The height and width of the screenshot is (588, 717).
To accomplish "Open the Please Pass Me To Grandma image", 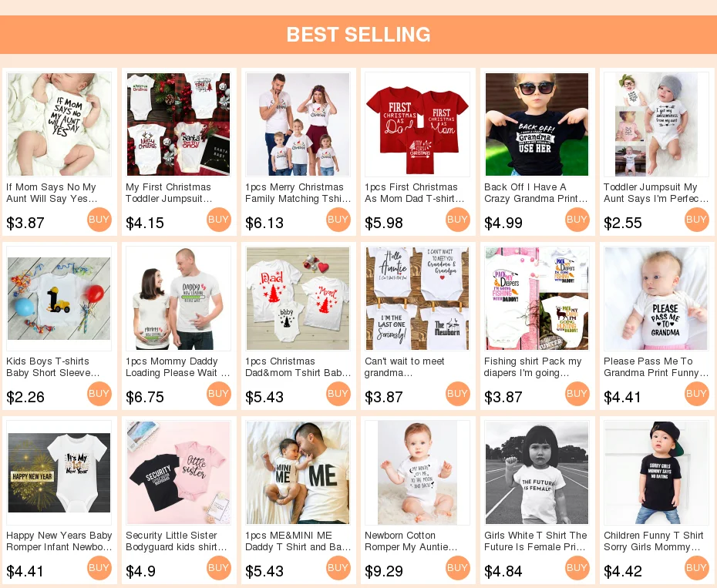I will (x=656, y=298).
